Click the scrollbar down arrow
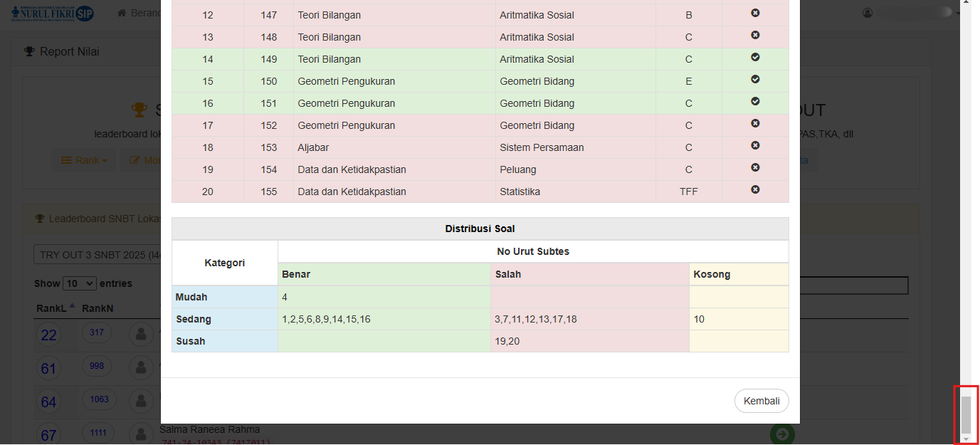The height and width of the screenshot is (445, 980). pyautogui.click(x=966, y=439)
